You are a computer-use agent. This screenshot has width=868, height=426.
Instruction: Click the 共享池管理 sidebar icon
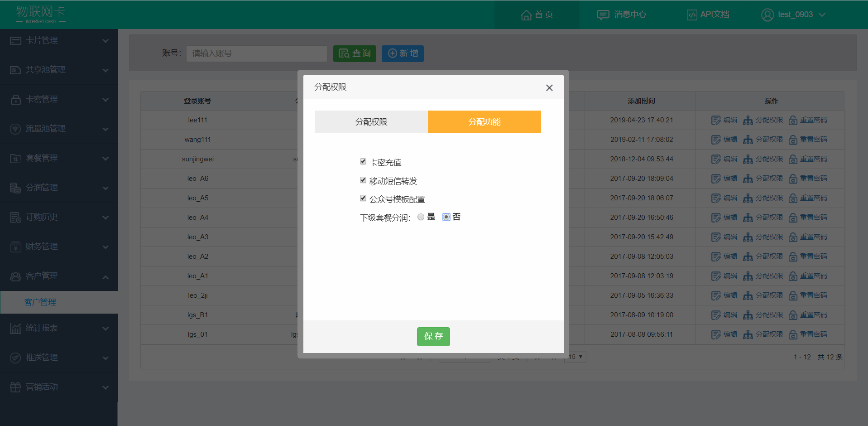tap(15, 70)
